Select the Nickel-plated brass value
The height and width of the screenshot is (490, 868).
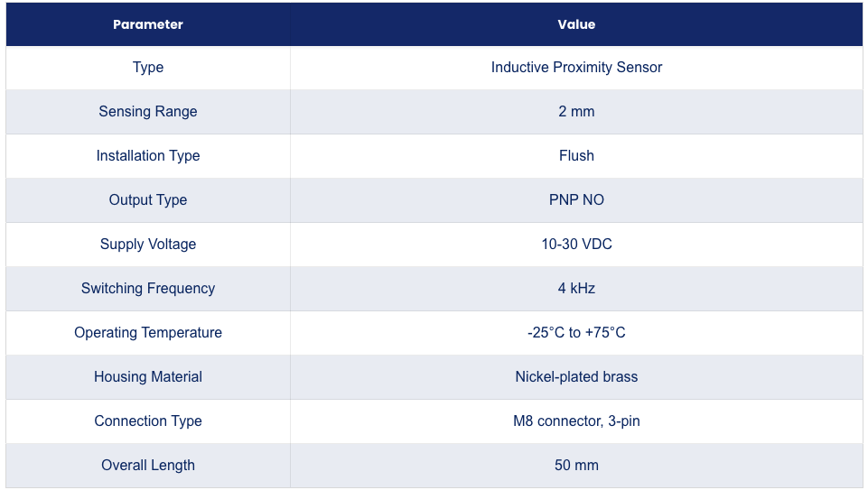(x=576, y=377)
